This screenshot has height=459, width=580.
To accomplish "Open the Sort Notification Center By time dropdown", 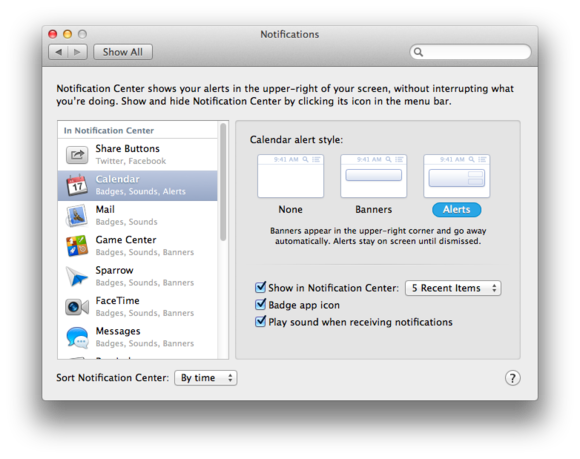I will pos(206,378).
